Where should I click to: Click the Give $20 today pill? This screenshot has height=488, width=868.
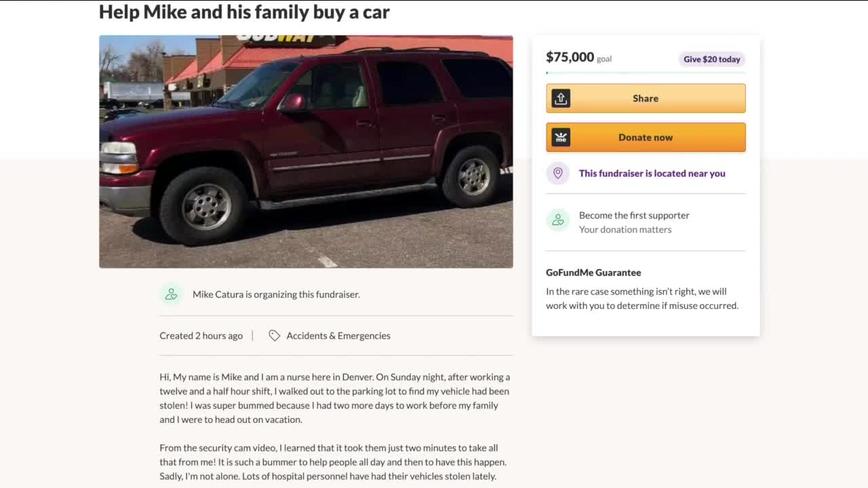pos(711,59)
